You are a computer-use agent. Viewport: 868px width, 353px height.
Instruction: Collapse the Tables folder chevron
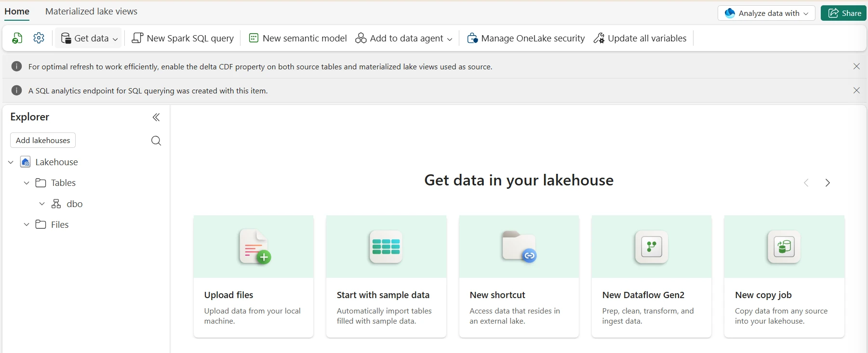[27, 183]
